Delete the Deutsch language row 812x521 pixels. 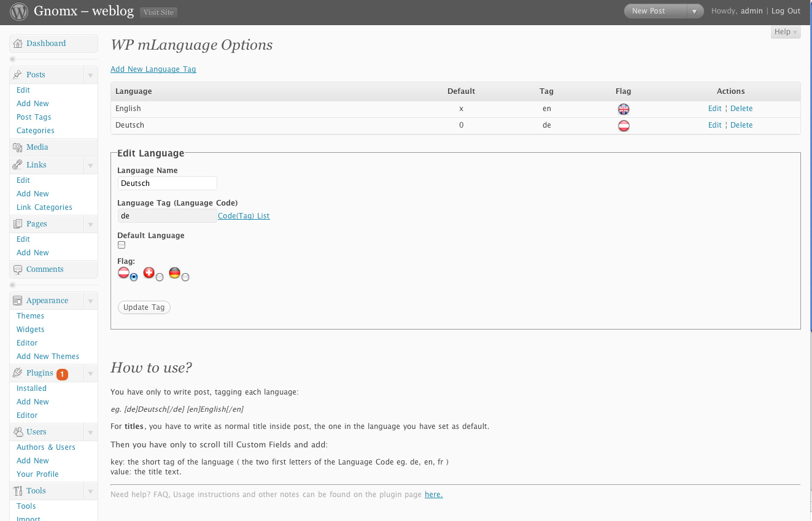click(x=741, y=125)
